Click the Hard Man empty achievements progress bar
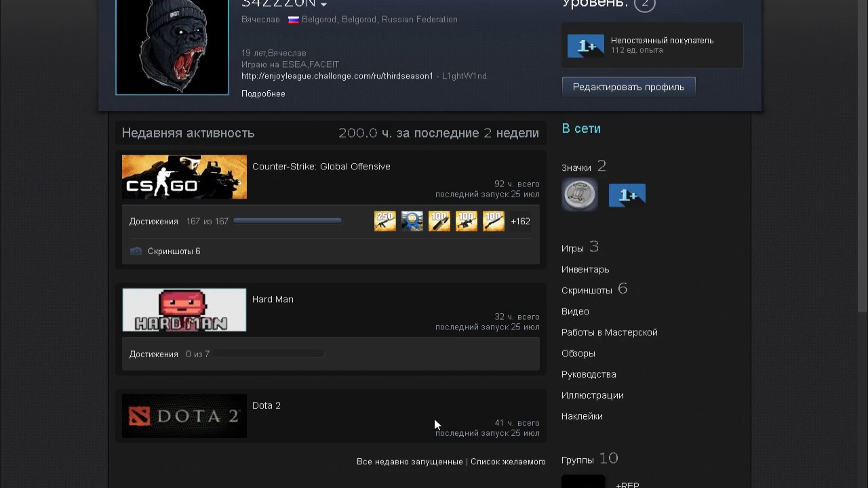Screen dimensions: 868x488 tap(269, 354)
